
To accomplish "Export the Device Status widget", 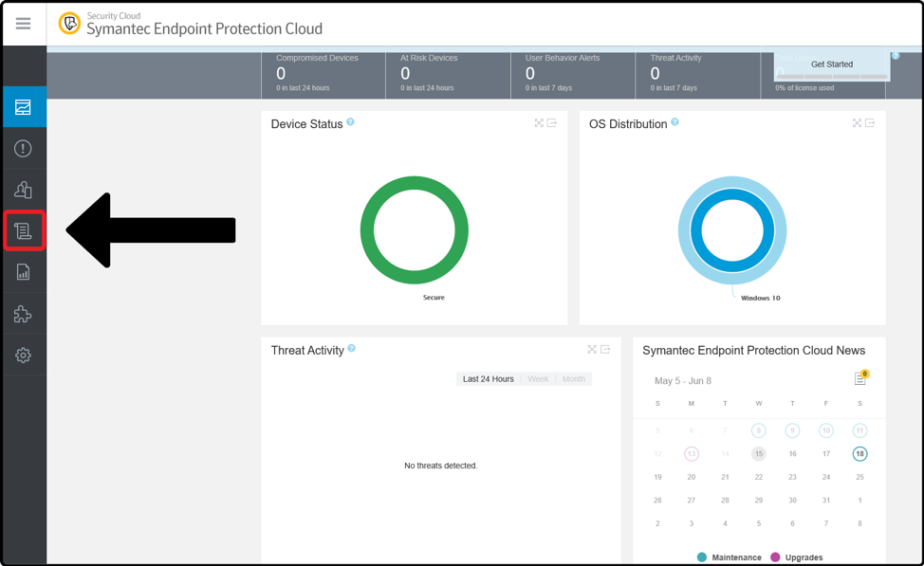I will pos(551,123).
